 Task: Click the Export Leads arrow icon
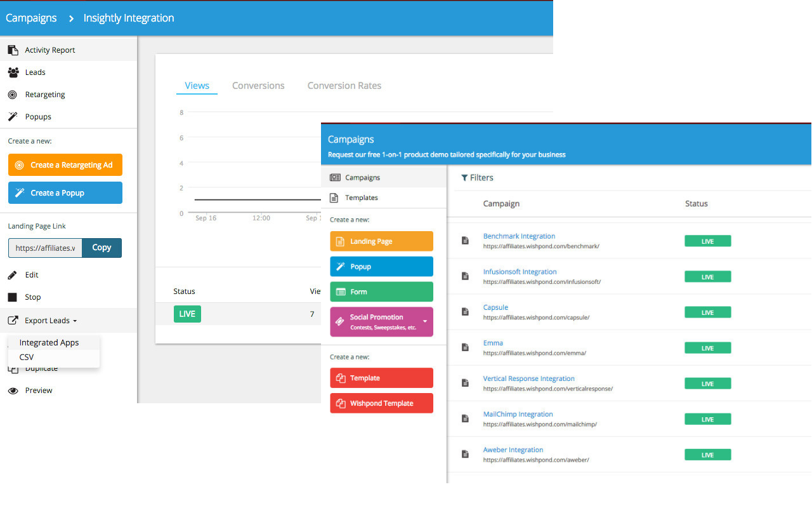[x=13, y=321]
